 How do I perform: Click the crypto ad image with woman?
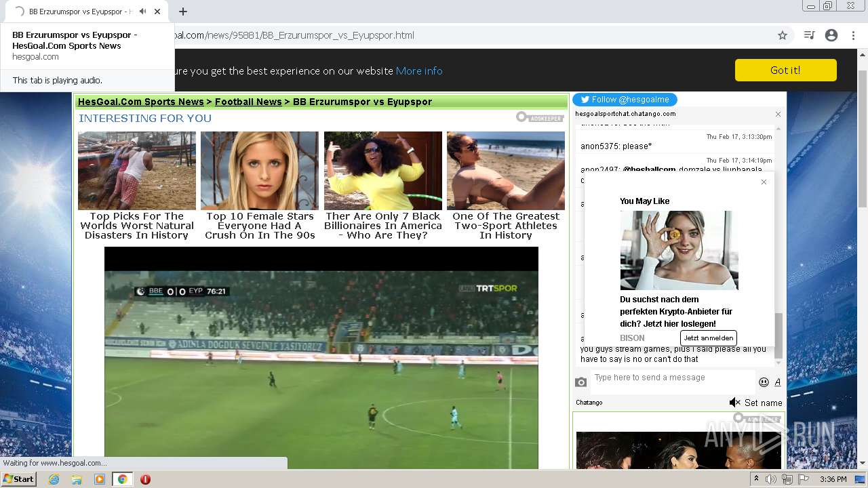point(679,250)
